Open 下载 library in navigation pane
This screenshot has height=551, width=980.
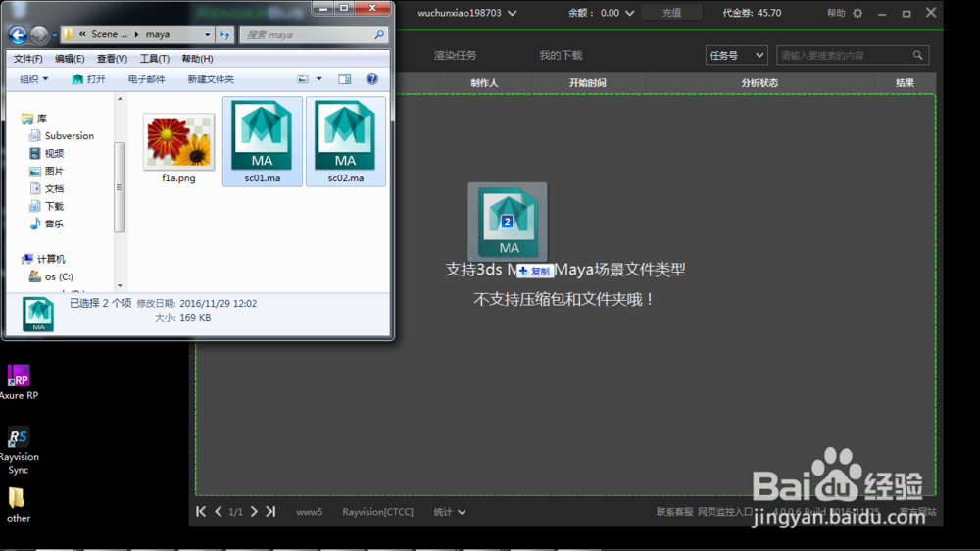47,206
